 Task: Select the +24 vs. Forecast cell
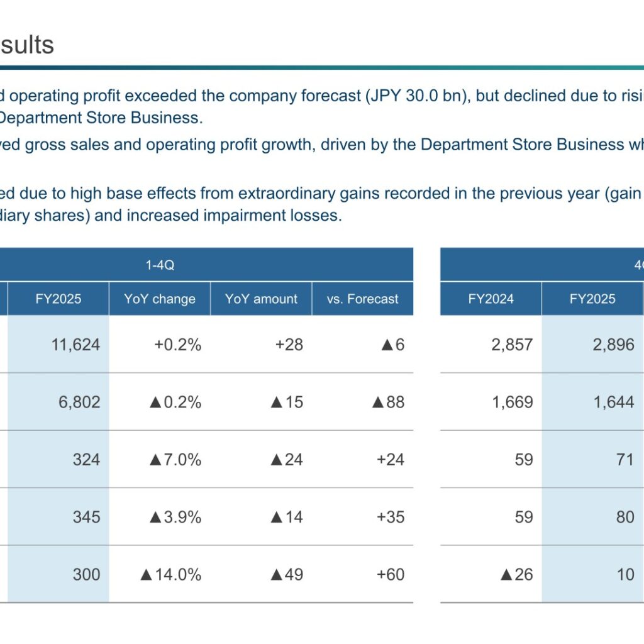(391, 460)
